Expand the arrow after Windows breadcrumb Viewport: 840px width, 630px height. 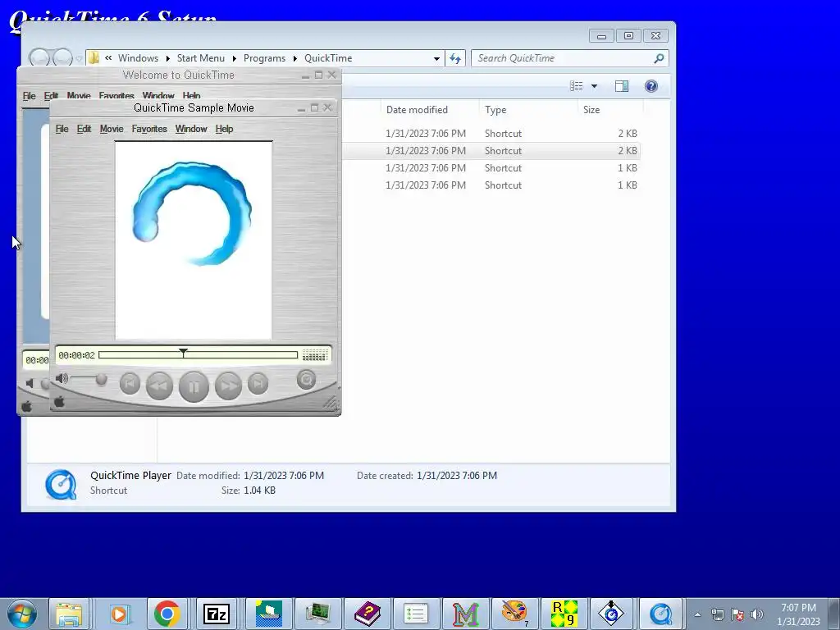(x=167, y=58)
